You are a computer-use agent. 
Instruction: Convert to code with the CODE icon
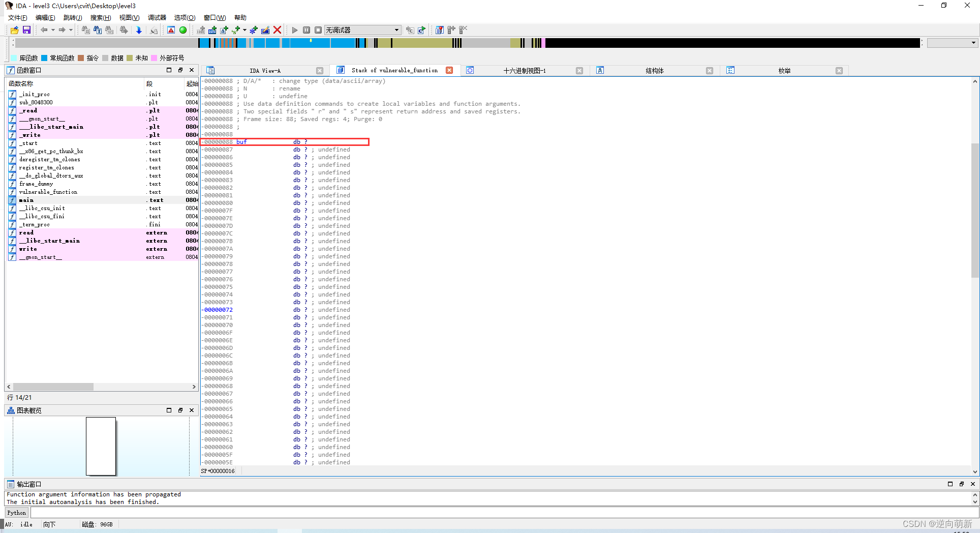click(201, 30)
